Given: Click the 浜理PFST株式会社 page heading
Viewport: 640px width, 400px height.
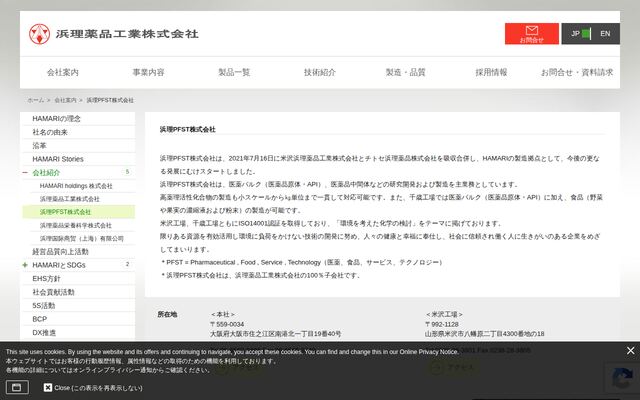Looking at the screenshot, I should (x=187, y=129).
